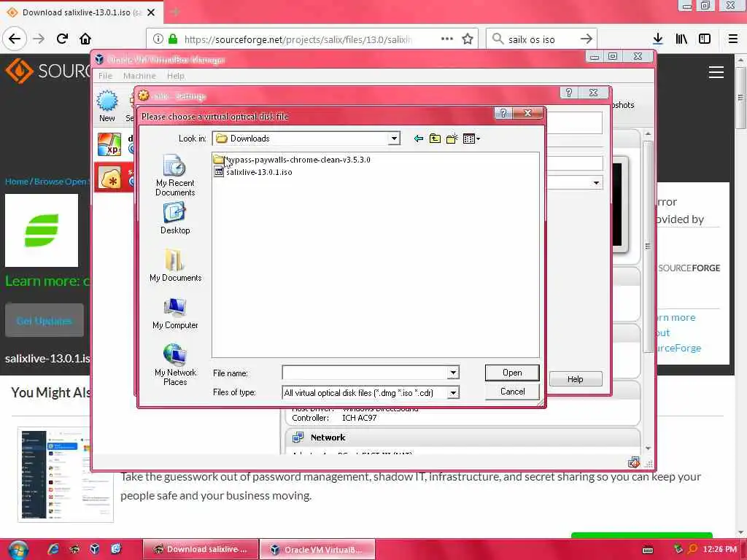Click the site information icon in address bar
Image resolution: width=747 pixels, height=560 pixels.
pyautogui.click(x=158, y=39)
